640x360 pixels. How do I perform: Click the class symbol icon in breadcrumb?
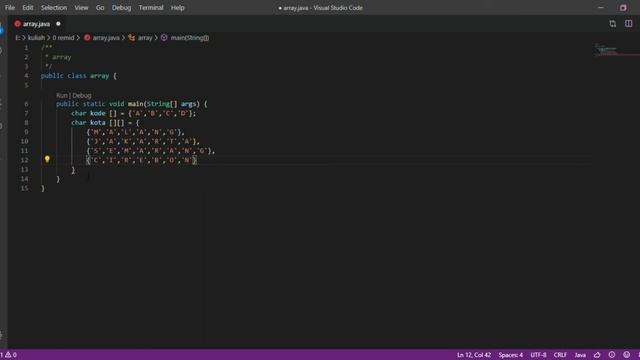point(131,38)
